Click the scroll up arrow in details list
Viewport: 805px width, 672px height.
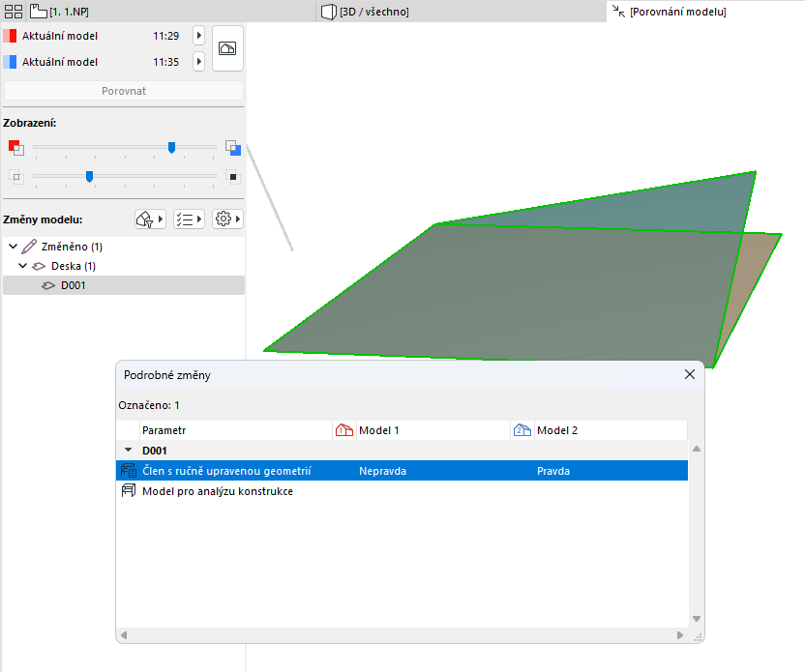697,449
